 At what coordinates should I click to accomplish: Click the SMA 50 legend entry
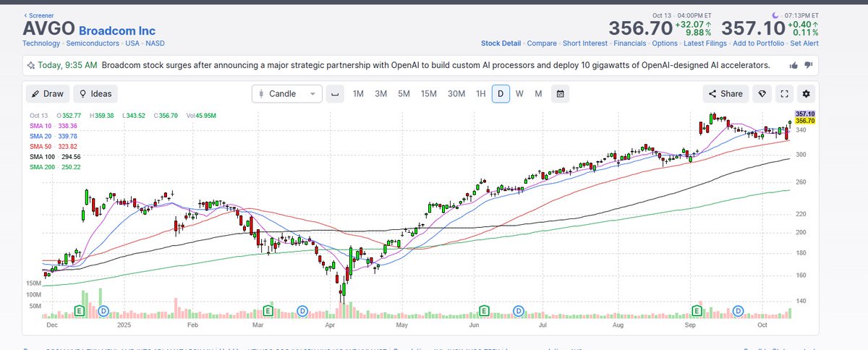(54, 146)
